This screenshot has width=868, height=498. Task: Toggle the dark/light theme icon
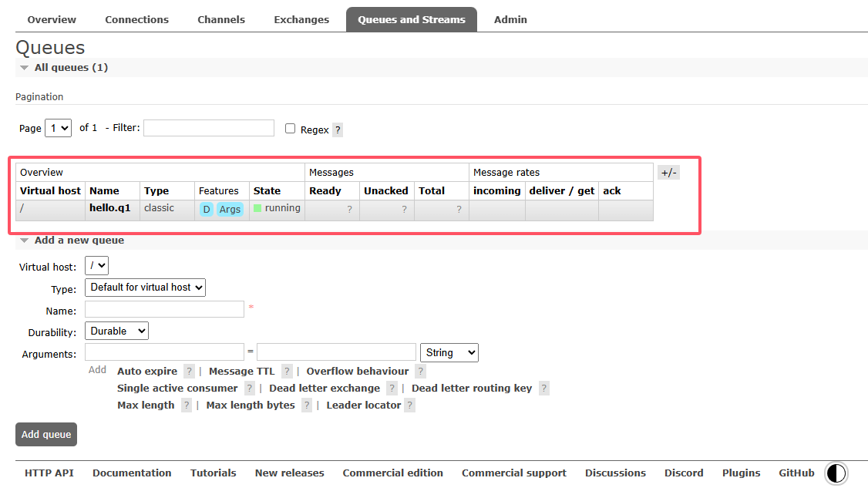click(x=836, y=473)
